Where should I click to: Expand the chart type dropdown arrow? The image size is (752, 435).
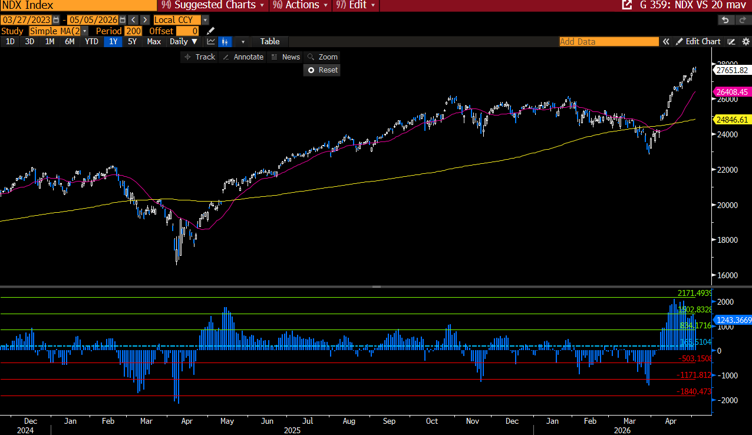pyautogui.click(x=243, y=42)
